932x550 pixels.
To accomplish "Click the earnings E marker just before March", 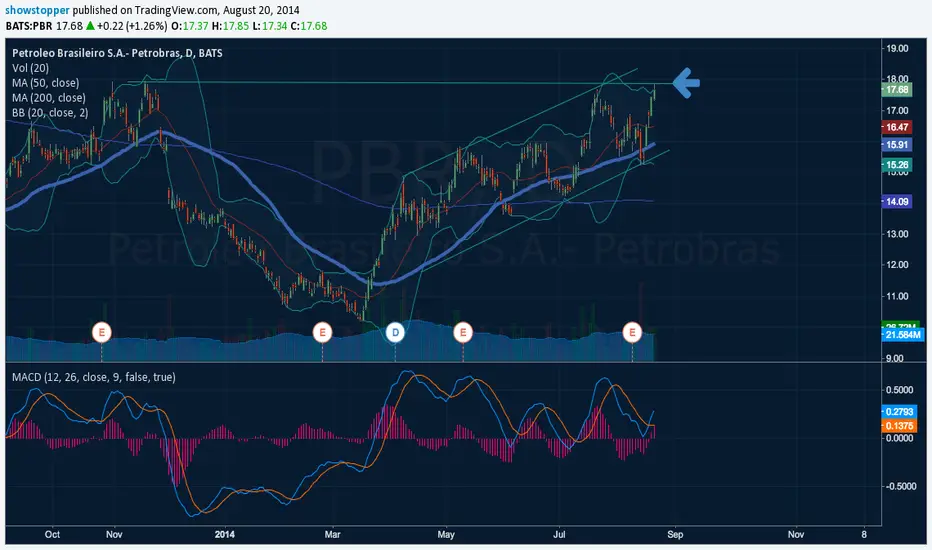I will pyautogui.click(x=322, y=332).
